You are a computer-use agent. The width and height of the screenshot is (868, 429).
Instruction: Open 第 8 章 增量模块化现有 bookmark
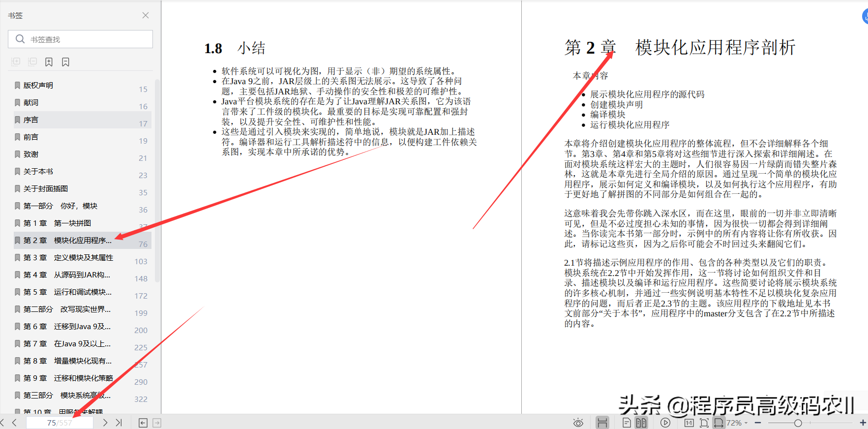(82, 361)
